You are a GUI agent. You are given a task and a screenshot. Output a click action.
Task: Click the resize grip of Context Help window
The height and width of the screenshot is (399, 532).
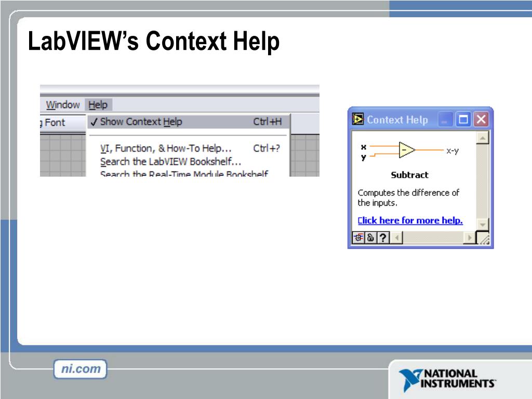click(483, 238)
